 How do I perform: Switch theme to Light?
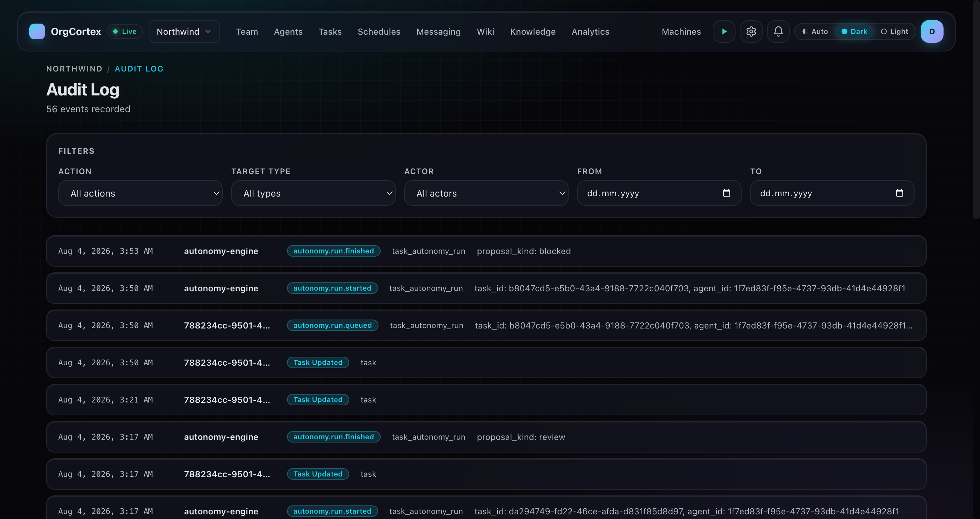point(895,31)
